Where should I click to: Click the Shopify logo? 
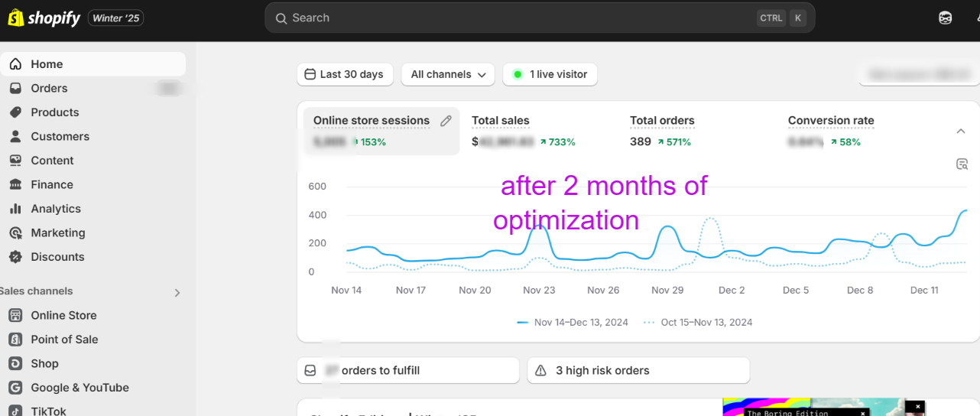(x=44, y=18)
